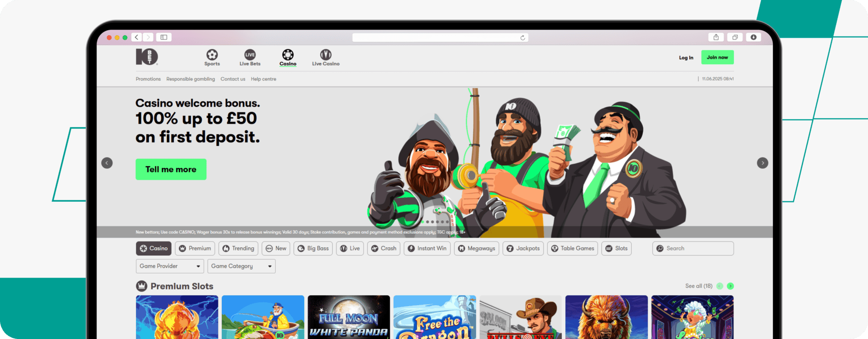This screenshot has width=868, height=339.
Task: Open the cowboy saloon game thumbnail
Action: (x=520, y=317)
